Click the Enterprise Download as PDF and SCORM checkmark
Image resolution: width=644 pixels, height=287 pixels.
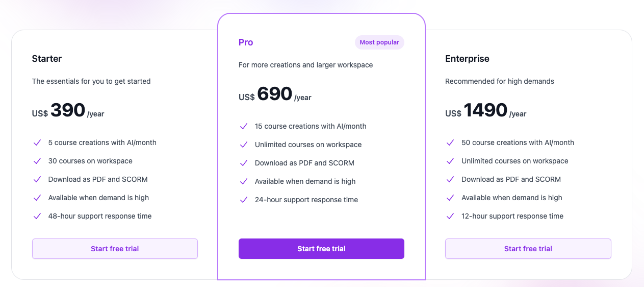tap(450, 179)
